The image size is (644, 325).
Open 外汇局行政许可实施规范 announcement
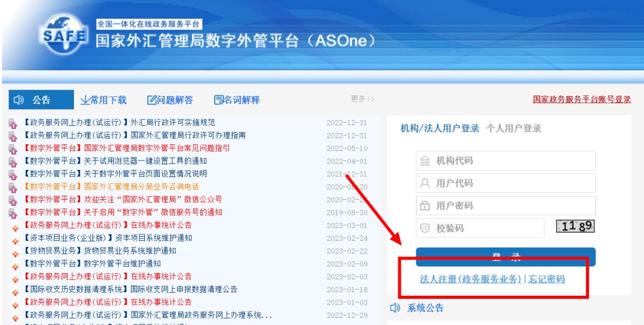pyautogui.click(x=119, y=122)
